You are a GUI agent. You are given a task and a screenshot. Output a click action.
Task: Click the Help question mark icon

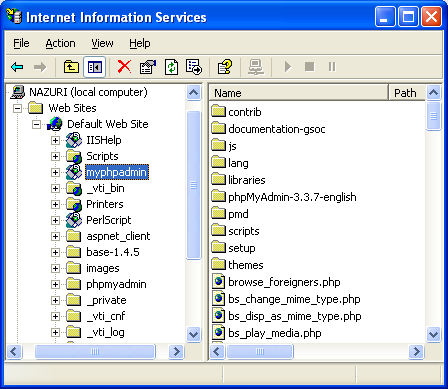(225, 67)
